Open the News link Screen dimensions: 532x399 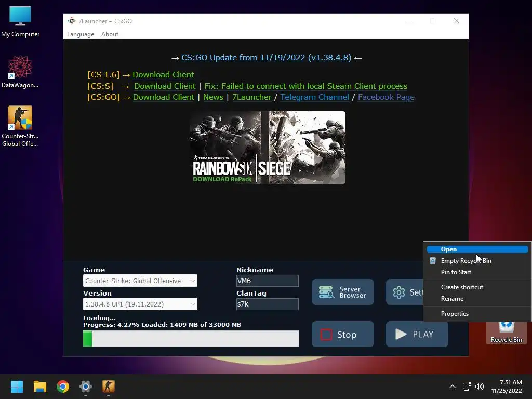pos(213,97)
